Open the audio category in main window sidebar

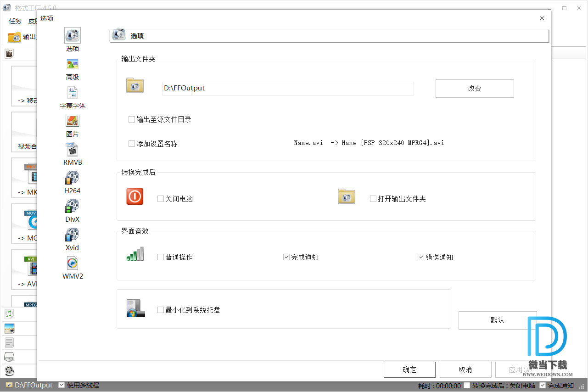9,314
